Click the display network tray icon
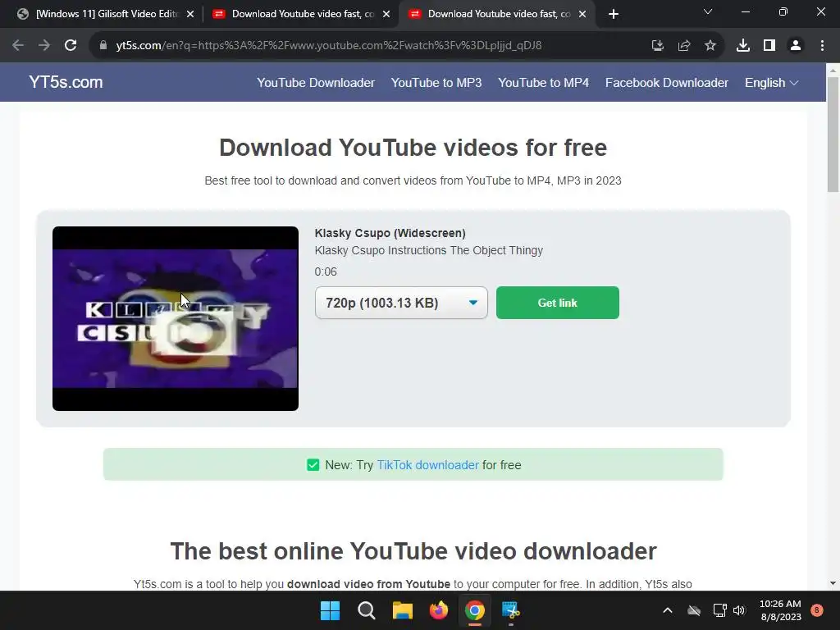 [x=719, y=610]
